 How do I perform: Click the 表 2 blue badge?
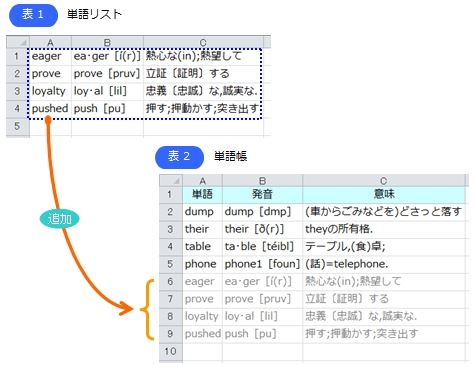pos(179,157)
